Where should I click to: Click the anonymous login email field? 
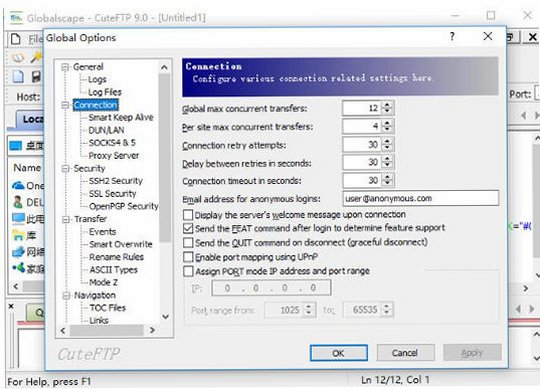click(x=420, y=198)
